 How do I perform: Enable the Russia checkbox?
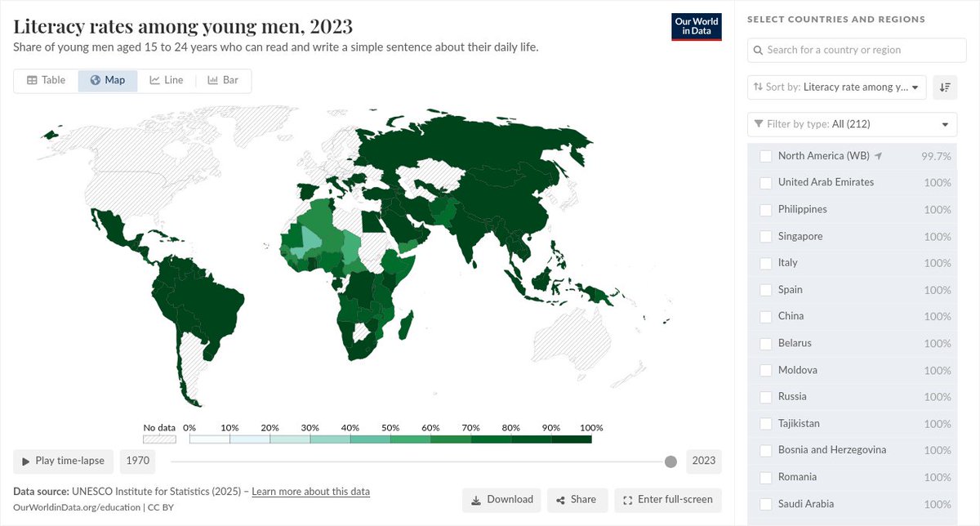[765, 396]
